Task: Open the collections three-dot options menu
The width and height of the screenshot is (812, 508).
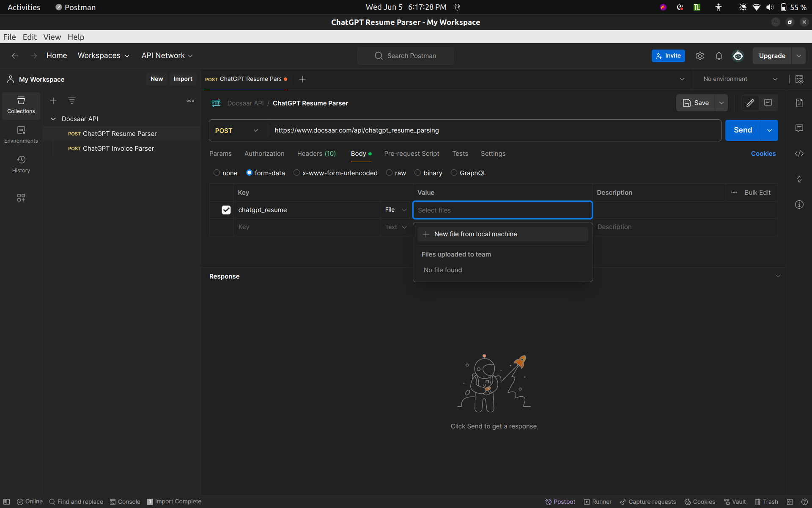Action: (x=190, y=101)
